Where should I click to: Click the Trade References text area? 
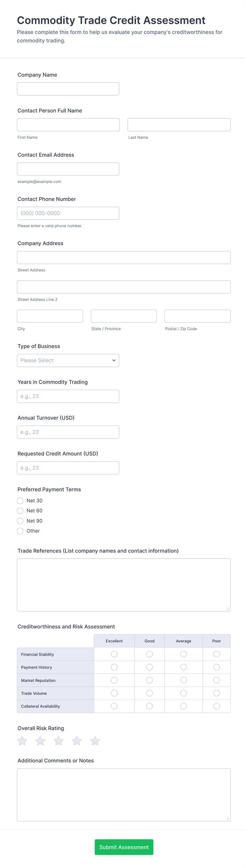pos(124,585)
